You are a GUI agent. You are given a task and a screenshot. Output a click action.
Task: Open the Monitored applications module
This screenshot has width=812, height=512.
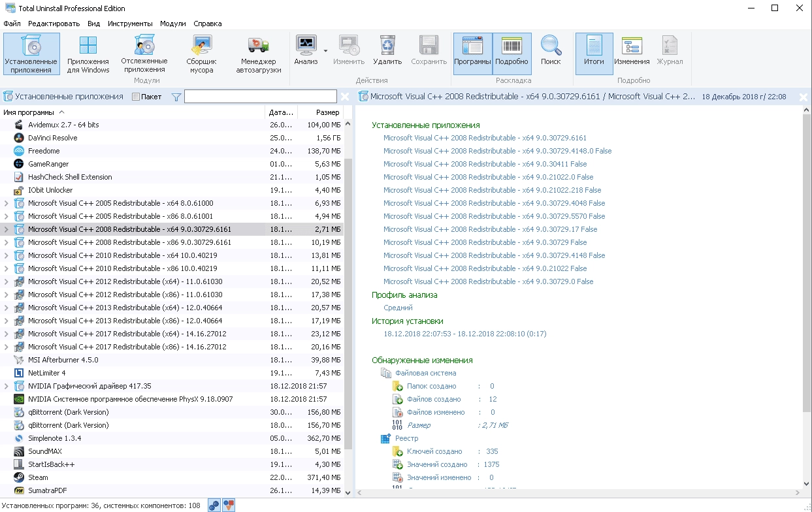144,54
